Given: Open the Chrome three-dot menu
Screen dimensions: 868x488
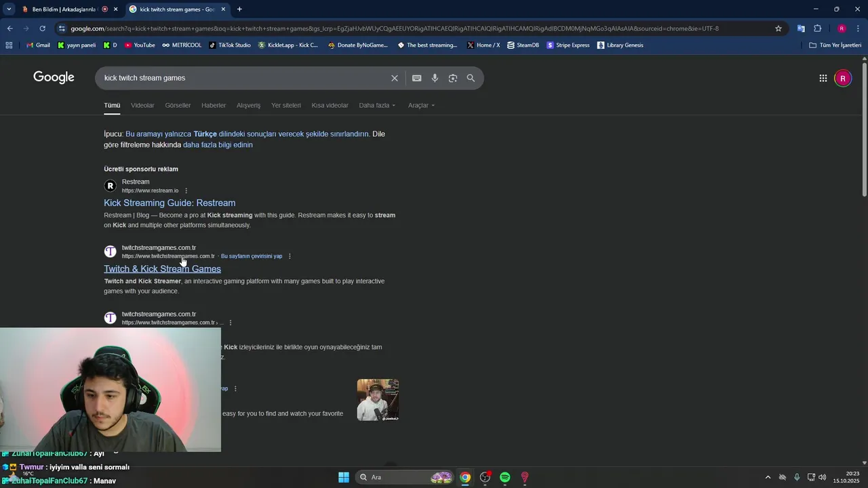Looking at the screenshot, I should click(858, 28).
